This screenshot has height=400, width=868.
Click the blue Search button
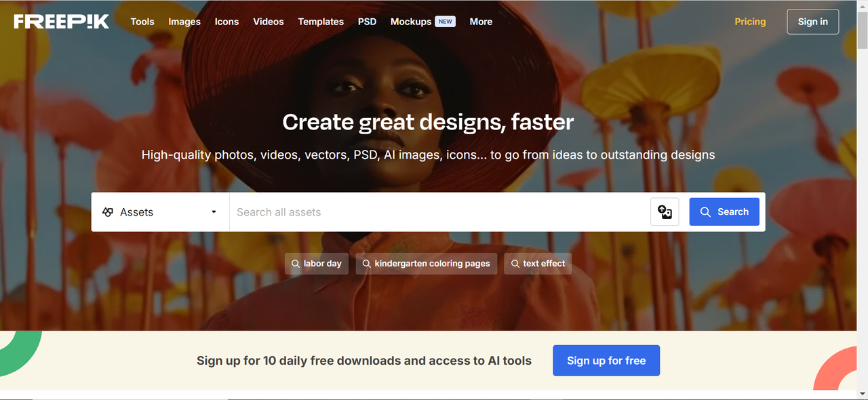[724, 212]
